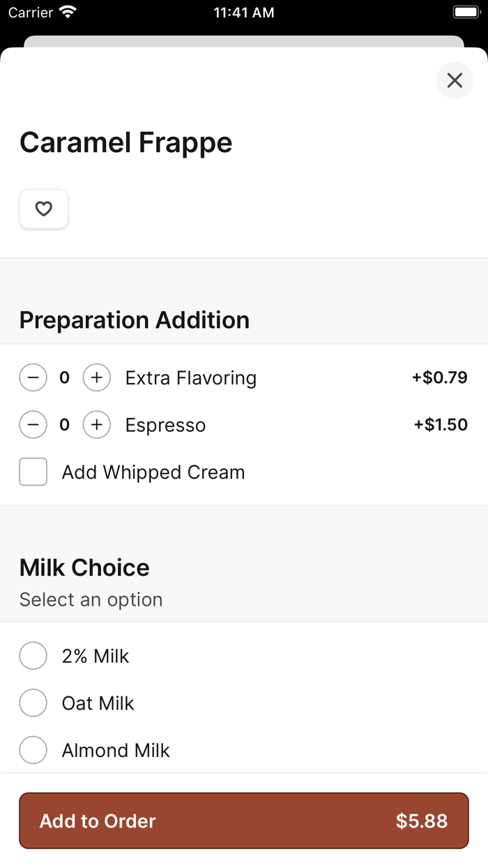Tap the Extra Flavoring label
This screenshot has width=488, height=868.
pyautogui.click(x=191, y=378)
